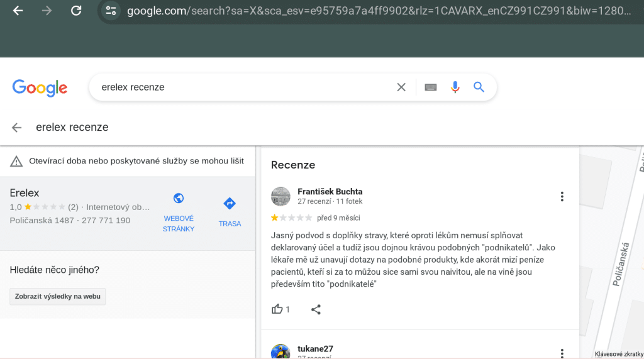Return via the arrow beside 'erelex recenze' heading
Image resolution: width=644 pixels, height=359 pixels.
click(x=17, y=128)
